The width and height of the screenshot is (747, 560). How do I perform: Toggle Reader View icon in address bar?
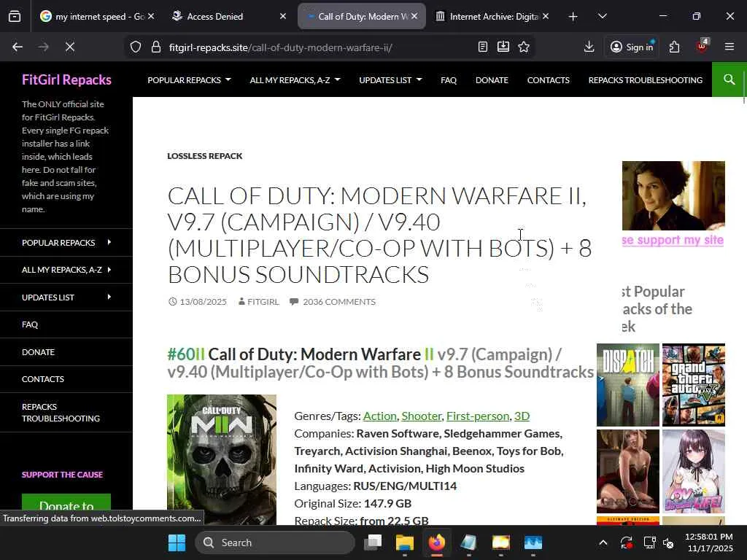(x=483, y=47)
